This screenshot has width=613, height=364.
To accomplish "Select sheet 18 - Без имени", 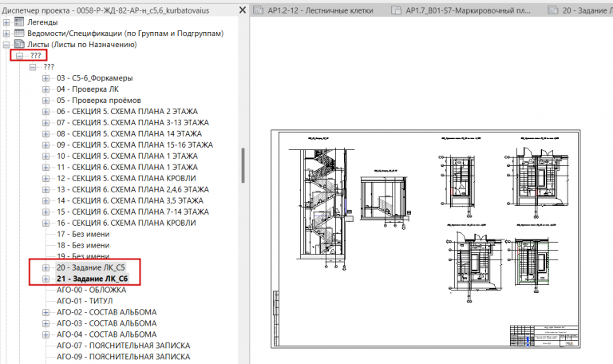I will click(x=83, y=246).
